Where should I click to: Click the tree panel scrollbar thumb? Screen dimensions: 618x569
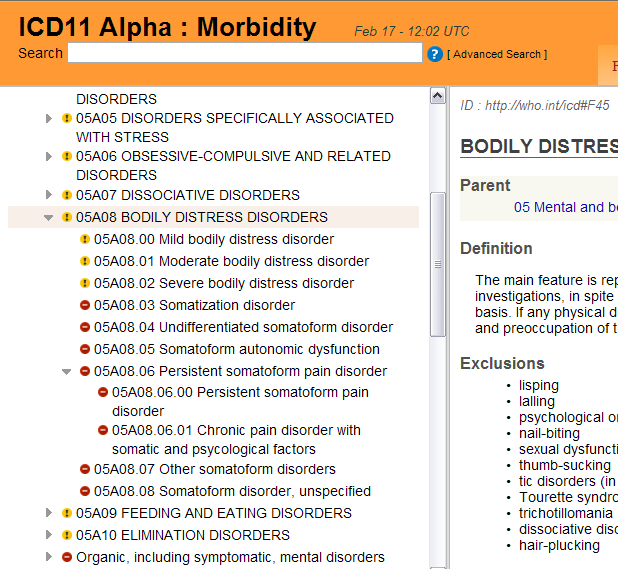click(x=438, y=264)
